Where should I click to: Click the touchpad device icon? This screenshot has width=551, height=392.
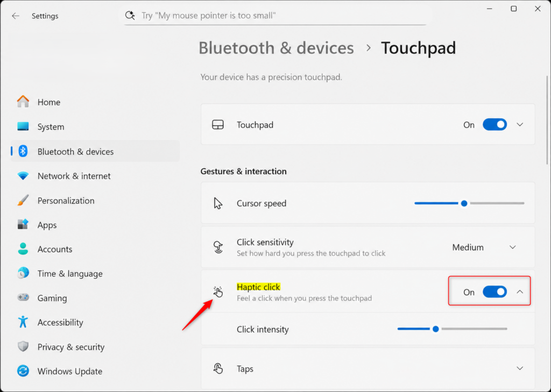[218, 125]
